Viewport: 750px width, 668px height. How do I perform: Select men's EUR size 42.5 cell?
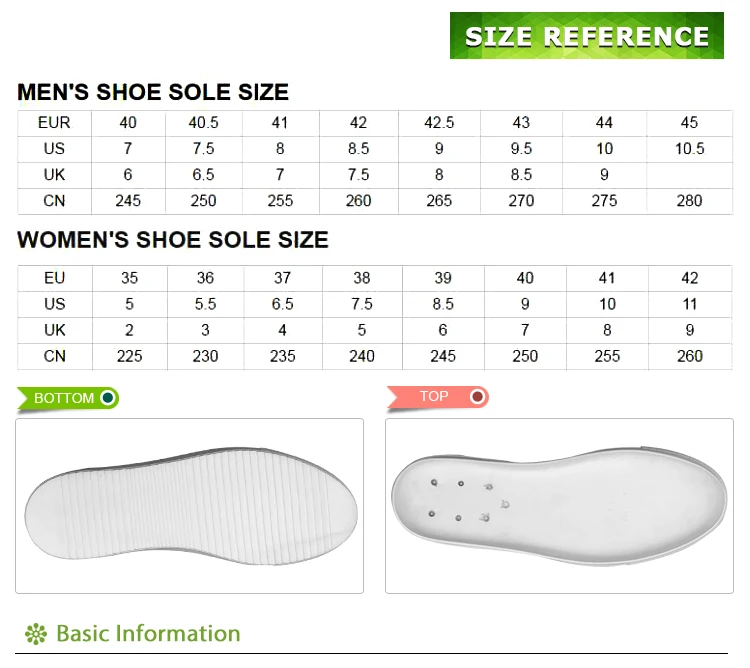439,123
